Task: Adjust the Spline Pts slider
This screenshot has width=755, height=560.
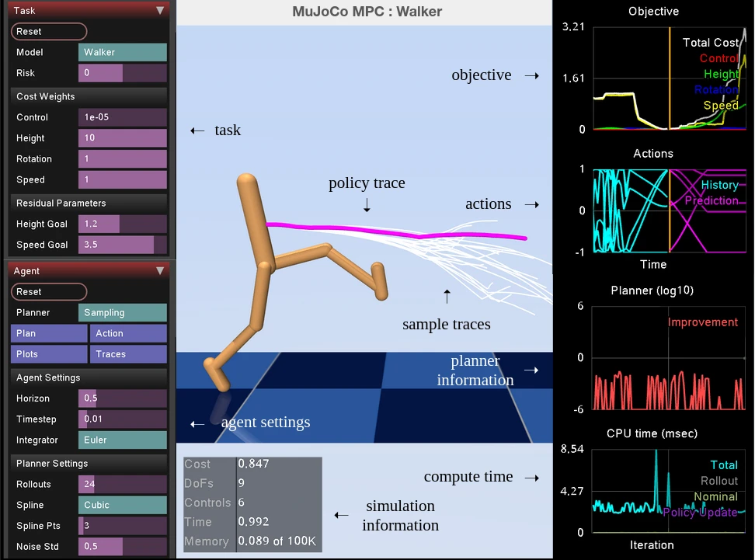Action: [123, 525]
